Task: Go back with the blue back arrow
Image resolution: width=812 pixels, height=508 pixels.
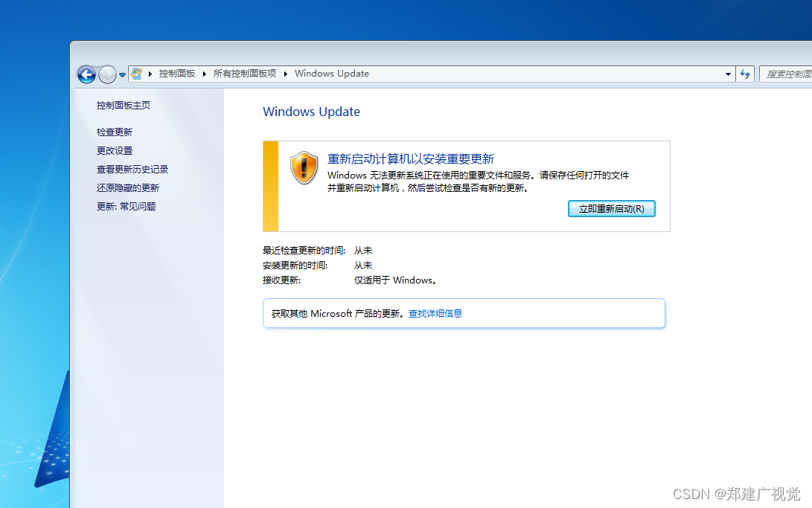Action: tap(86, 74)
